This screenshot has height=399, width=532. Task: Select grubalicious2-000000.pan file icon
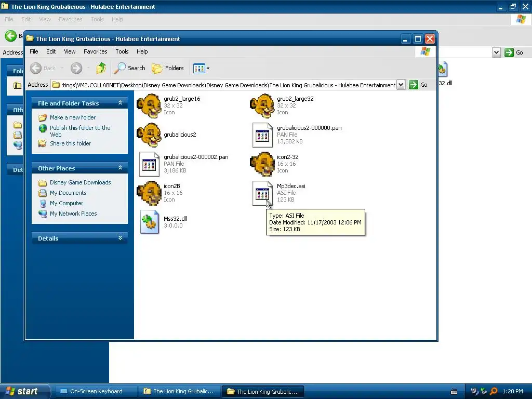[262, 135]
